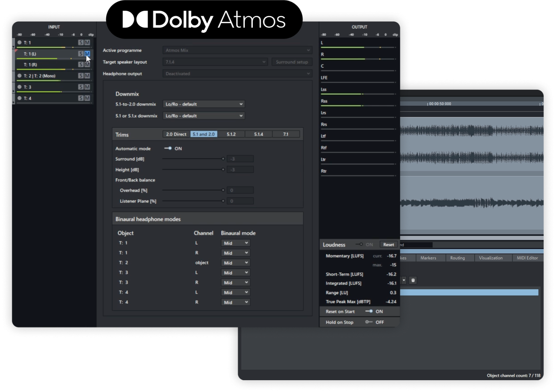This screenshot has height=392, width=555.
Task: Click the Loudness Reset button
Action: 388,245
